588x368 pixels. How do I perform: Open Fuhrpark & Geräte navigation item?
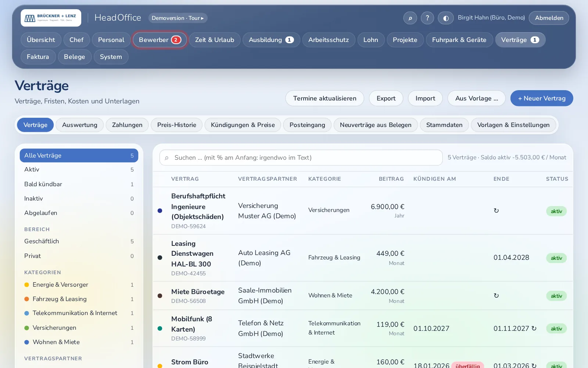[459, 40]
